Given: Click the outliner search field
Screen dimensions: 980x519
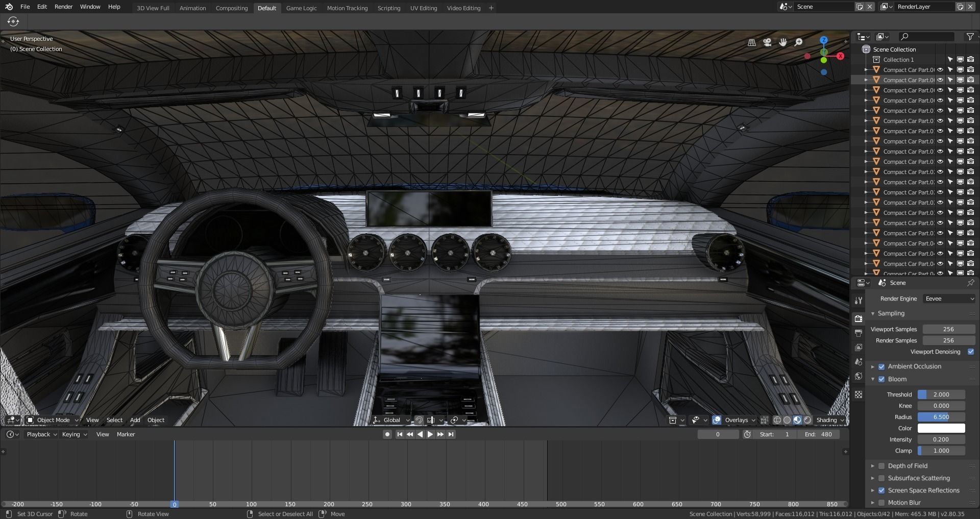Looking at the screenshot, I should pyautogui.click(x=926, y=37).
